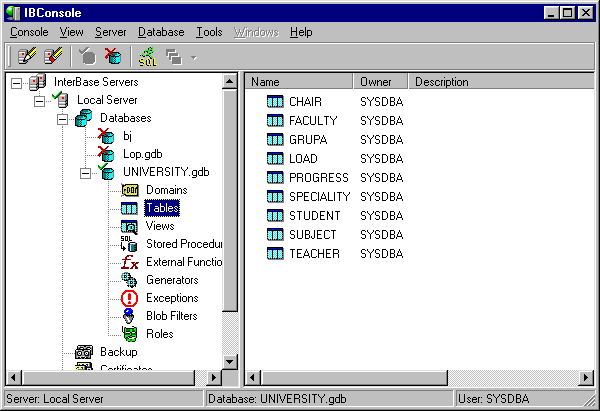Select the LOAD table row
Image resolution: width=600 pixels, height=411 pixels.
pos(335,159)
